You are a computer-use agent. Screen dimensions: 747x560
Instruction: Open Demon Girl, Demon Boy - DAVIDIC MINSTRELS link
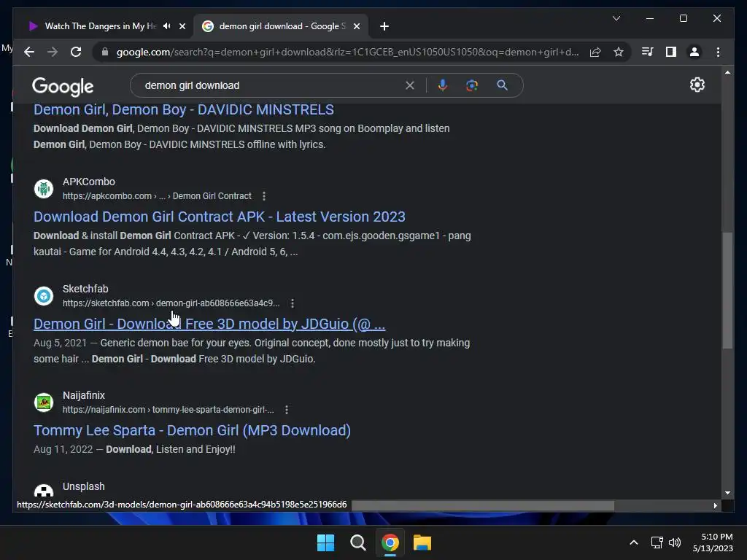(183, 109)
